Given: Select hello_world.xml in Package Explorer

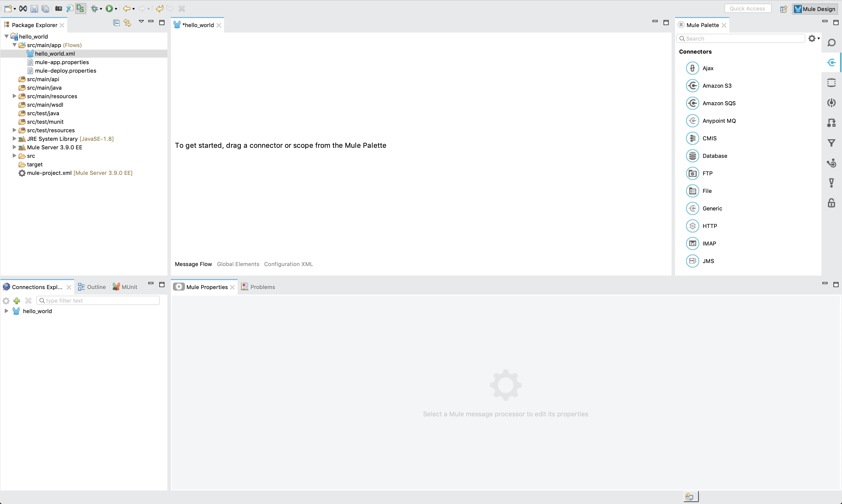Looking at the screenshot, I should point(55,54).
